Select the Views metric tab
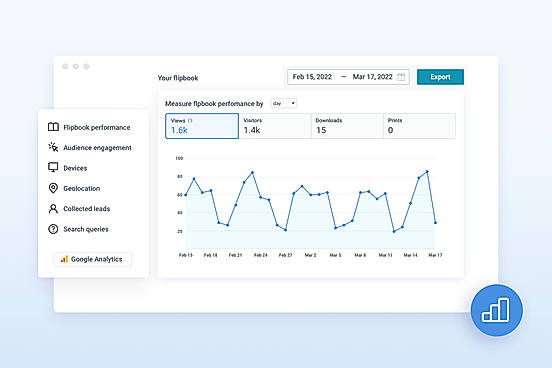Screen dimensions: 552x368 click(202, 126)
